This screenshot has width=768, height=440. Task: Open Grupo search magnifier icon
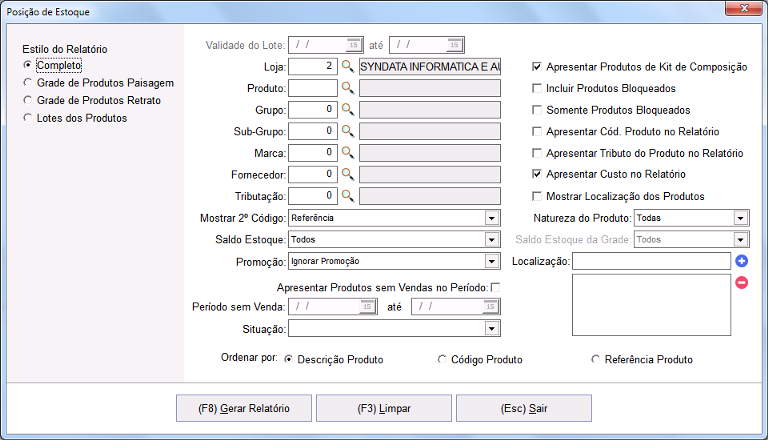(x=348, y=109)
